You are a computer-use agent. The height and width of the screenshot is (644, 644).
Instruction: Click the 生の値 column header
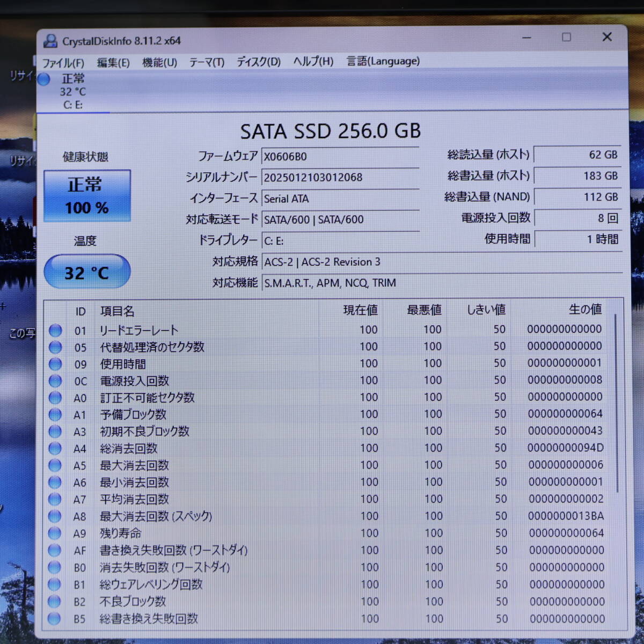[585, 309]
